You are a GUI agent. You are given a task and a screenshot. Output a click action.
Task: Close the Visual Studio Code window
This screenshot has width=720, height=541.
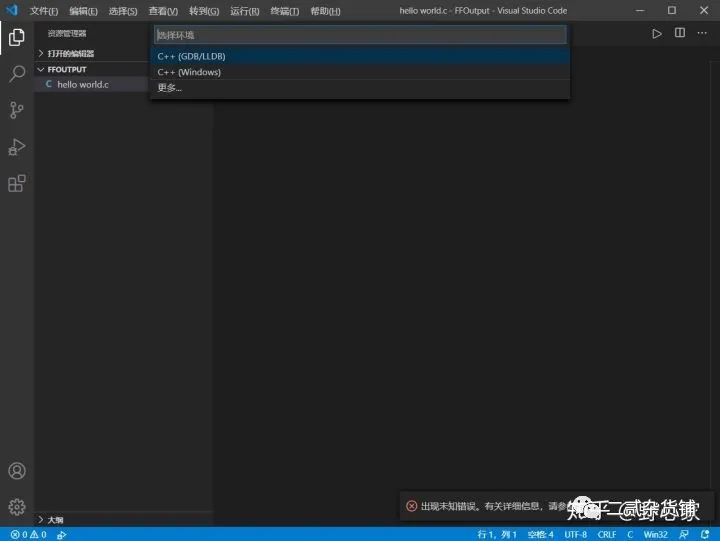click(x=704, y=10)
